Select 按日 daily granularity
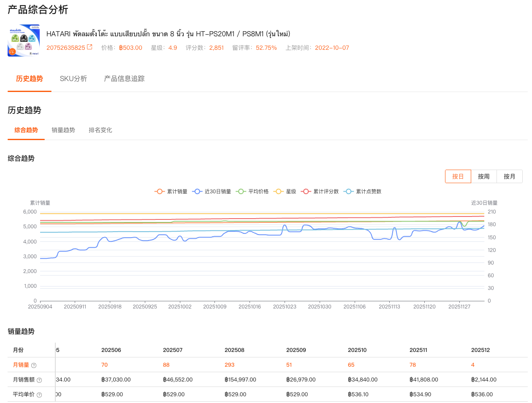532x403 pixels. [458, 176]
